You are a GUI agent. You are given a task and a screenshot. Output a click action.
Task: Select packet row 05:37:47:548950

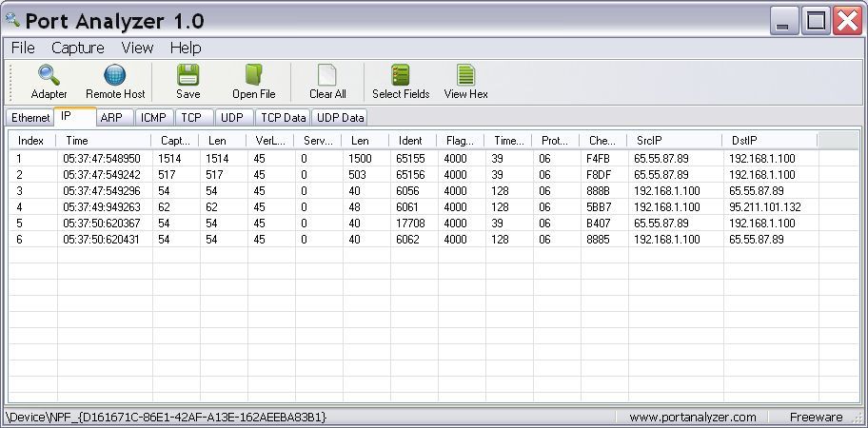pos(434,159)
